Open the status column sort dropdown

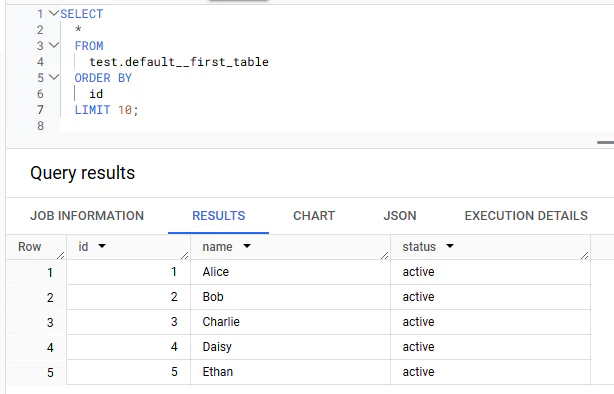click(450, 246)
